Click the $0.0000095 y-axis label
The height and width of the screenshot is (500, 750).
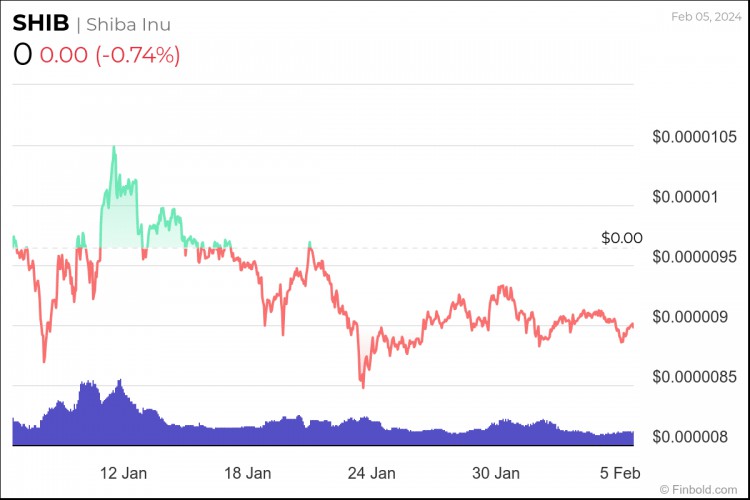click(695, 257)
